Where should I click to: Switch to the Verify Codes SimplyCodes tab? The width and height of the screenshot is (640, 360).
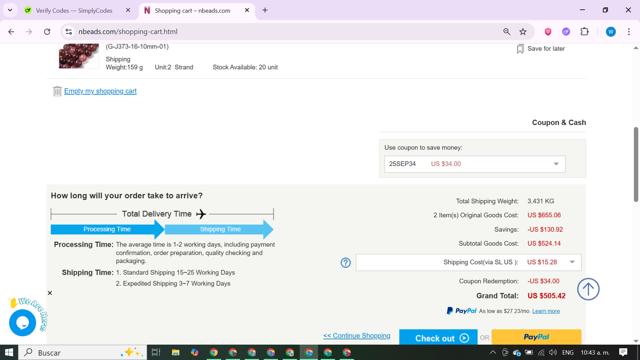coord(74,11)
